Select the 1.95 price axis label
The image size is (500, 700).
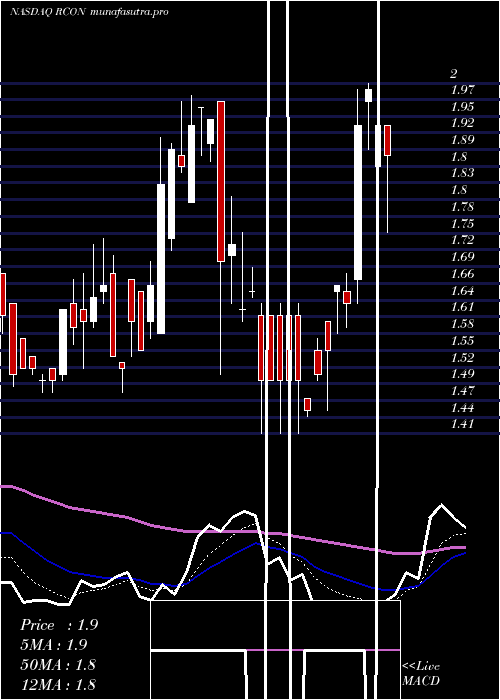click(462, 107)
